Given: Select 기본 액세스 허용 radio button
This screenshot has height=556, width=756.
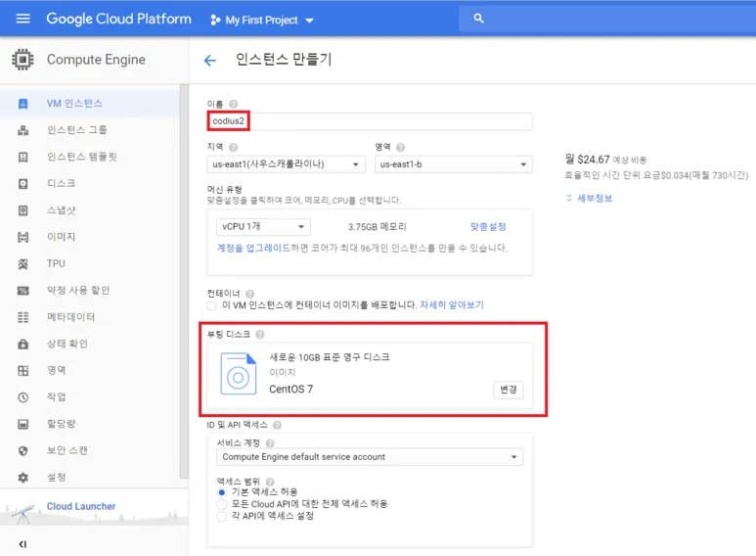Looking at the screenshot, I should pyautogui.click(x=221, y=492).
